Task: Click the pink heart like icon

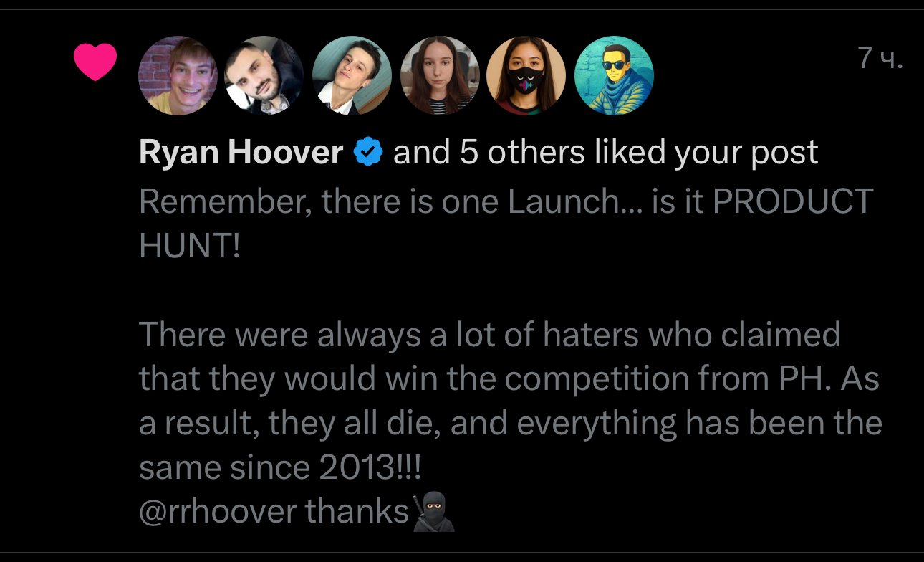Action: pyautogui.click(x=95, y=62)
